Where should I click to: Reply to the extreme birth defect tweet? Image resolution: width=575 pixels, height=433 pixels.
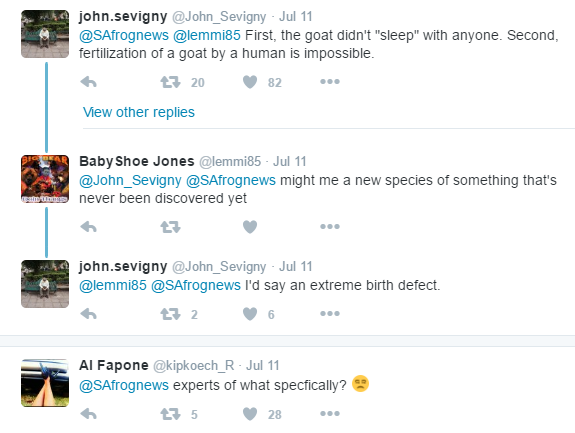(88, 314)
